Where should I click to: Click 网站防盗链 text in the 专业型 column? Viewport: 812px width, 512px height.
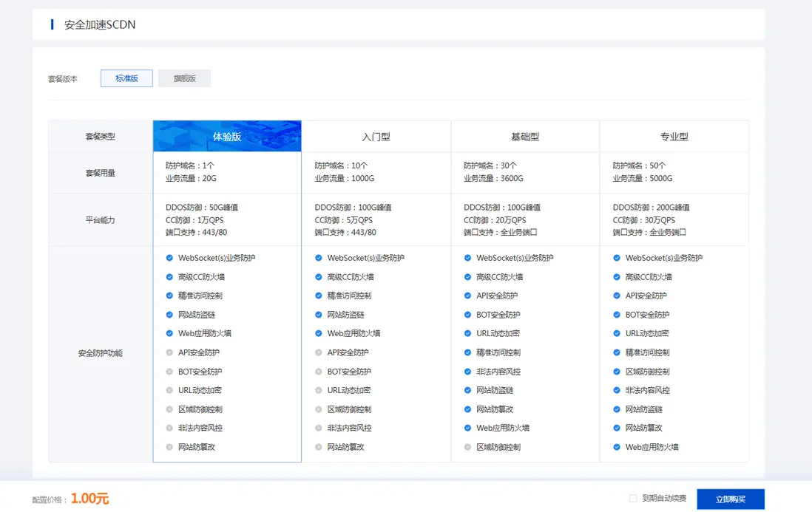click(644, 409)
